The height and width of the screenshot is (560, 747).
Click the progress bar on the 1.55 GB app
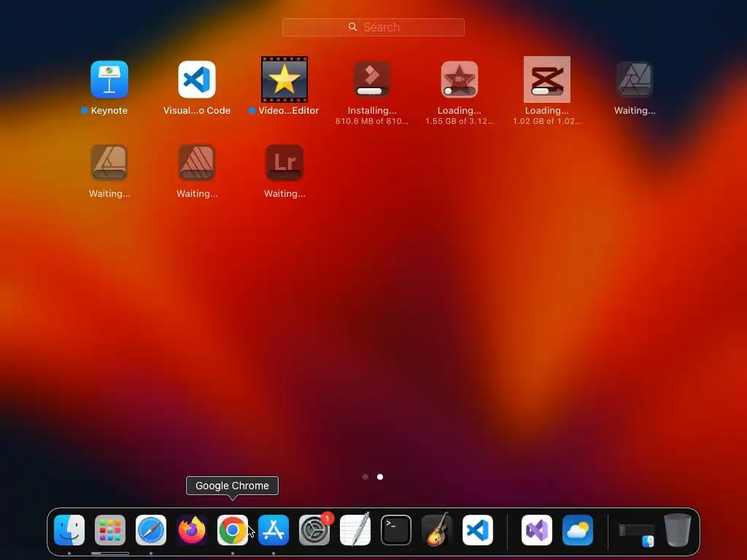[460, 91]
